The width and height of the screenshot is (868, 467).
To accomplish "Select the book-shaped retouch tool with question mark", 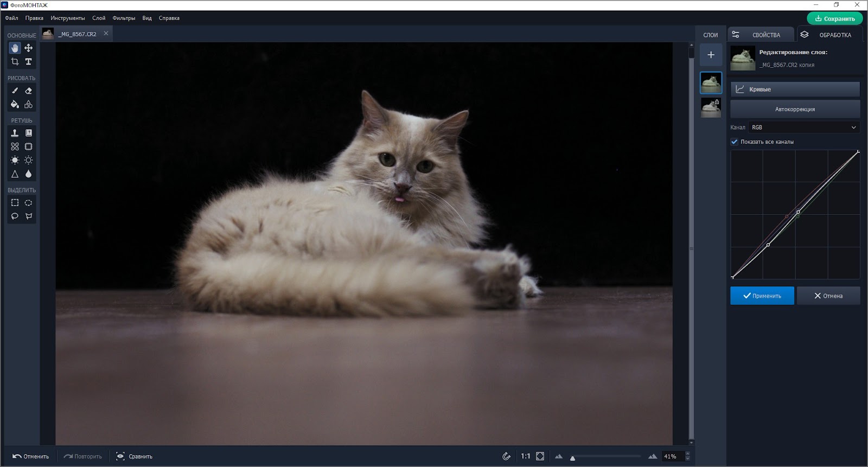I will coord(29,133).
